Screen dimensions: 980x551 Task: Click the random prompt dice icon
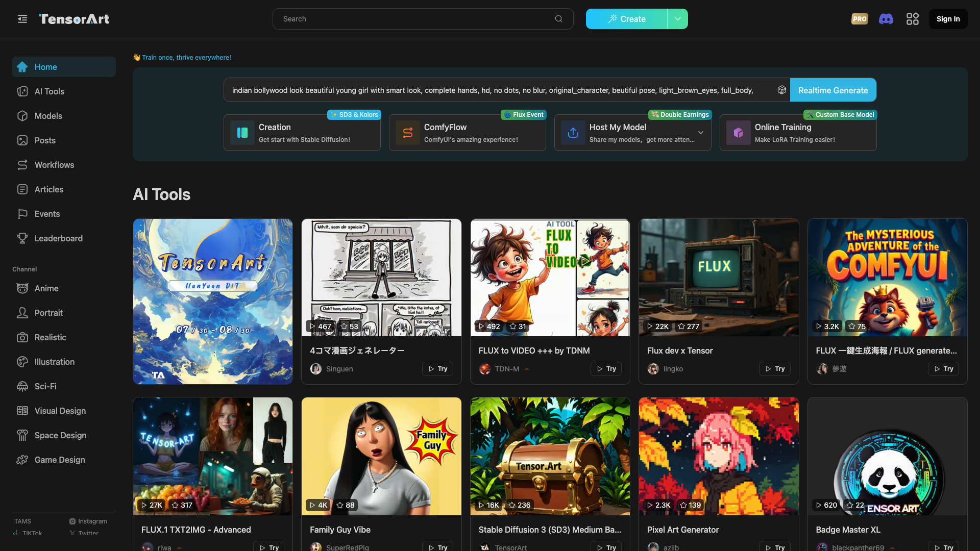[x=781, y=90]
